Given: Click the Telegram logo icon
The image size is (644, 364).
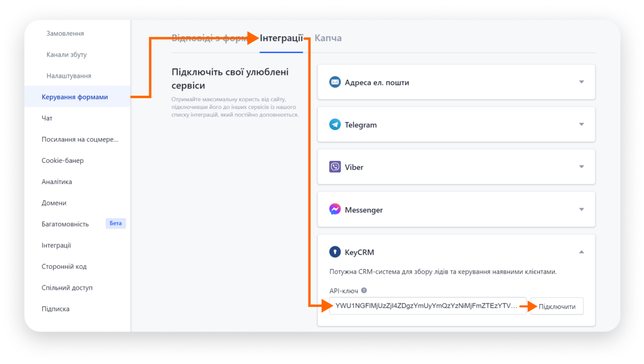Looking at the screenshot, I should click(335, 124).
